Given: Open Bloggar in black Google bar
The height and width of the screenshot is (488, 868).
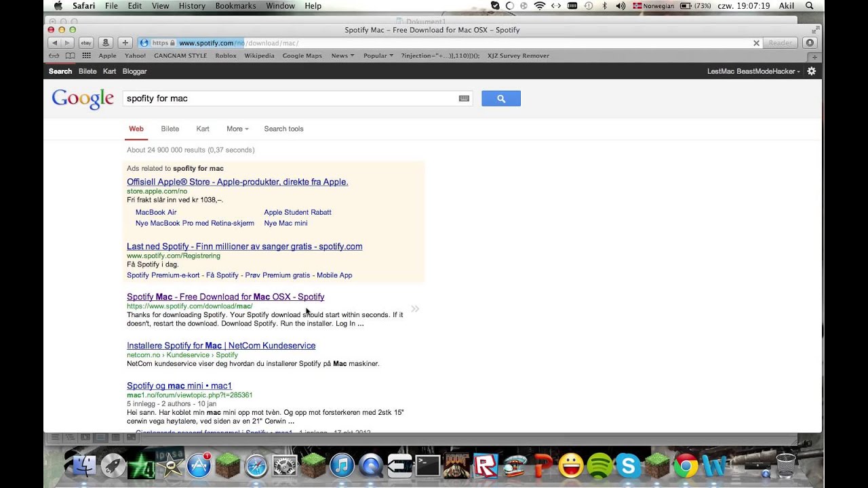Looking at the screenshot, I should tap(134, 71).
